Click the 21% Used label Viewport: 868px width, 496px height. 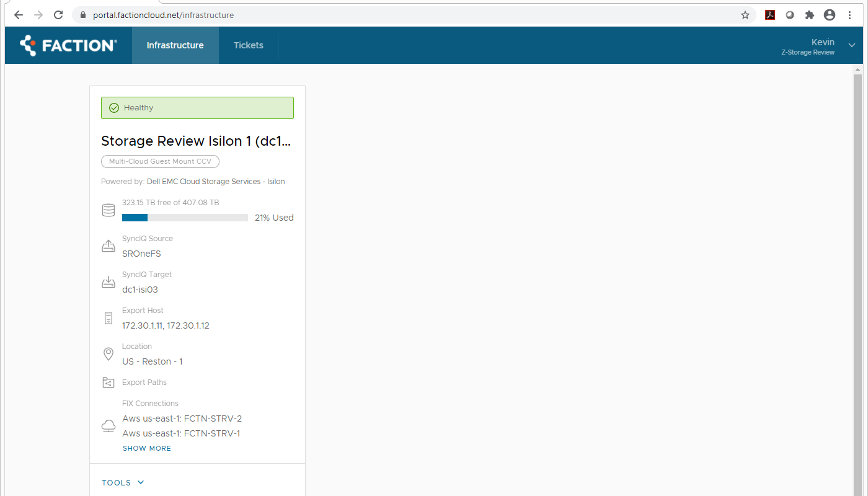click(274, 218)
